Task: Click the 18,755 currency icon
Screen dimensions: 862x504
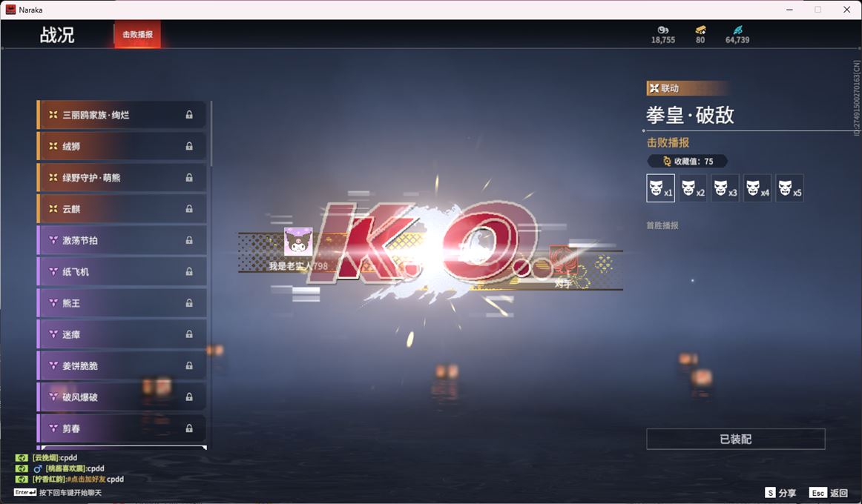Action: coord(663,30)
